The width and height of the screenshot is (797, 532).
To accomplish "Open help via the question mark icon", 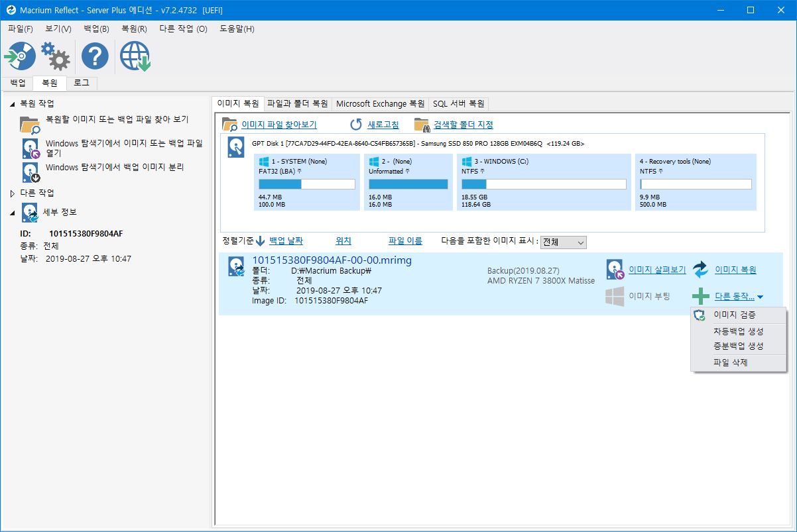I will [x=95, y=57].
